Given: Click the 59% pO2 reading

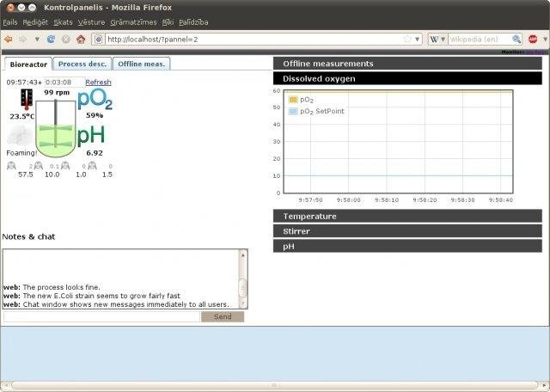Looking at the screenshot, I should (95, 115).
